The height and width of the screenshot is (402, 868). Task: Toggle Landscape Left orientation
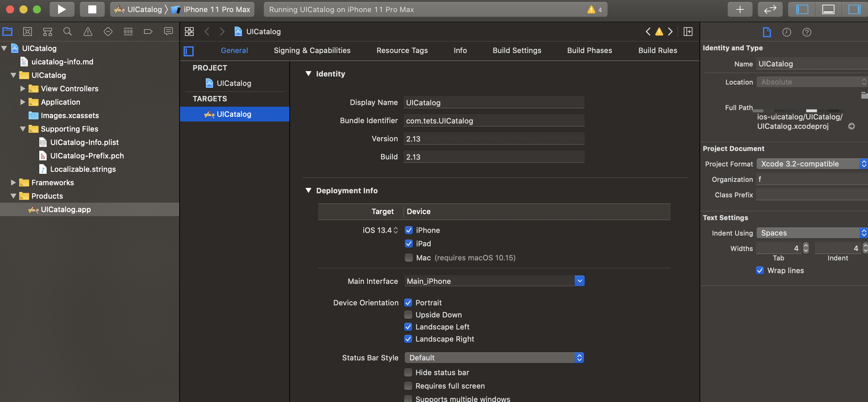408,327
